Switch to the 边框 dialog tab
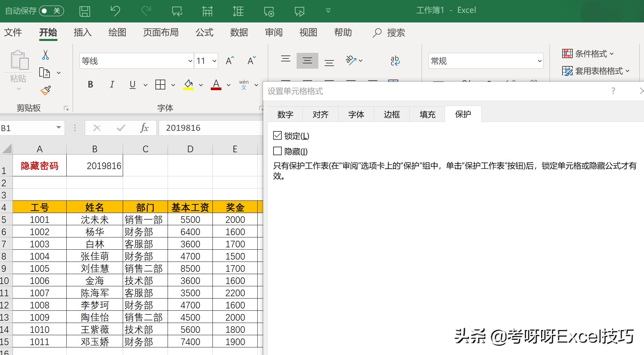This screenshot has width=644, height=355. click(391, 114)
